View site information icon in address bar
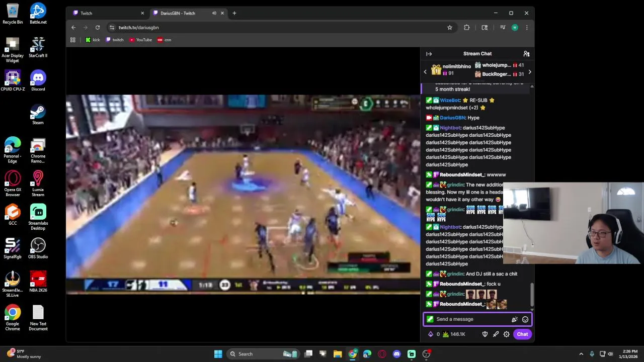The image size is (644, 362). (112, 28)
